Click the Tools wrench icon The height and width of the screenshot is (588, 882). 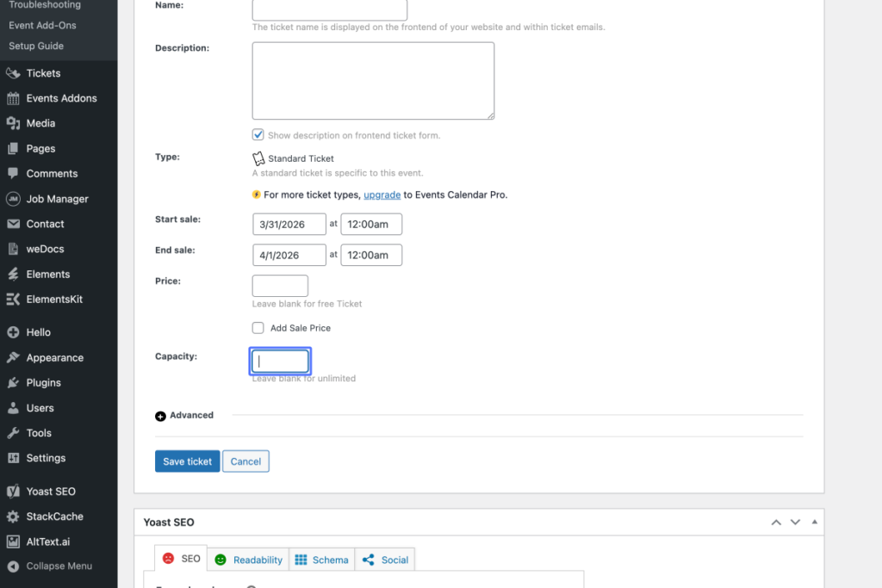pos(13,433)
